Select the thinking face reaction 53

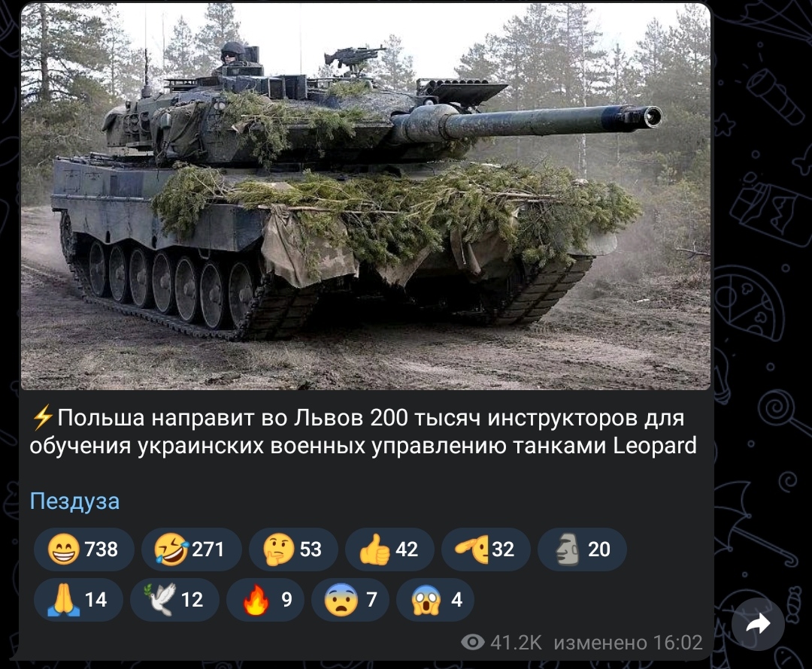coord(294,549)
